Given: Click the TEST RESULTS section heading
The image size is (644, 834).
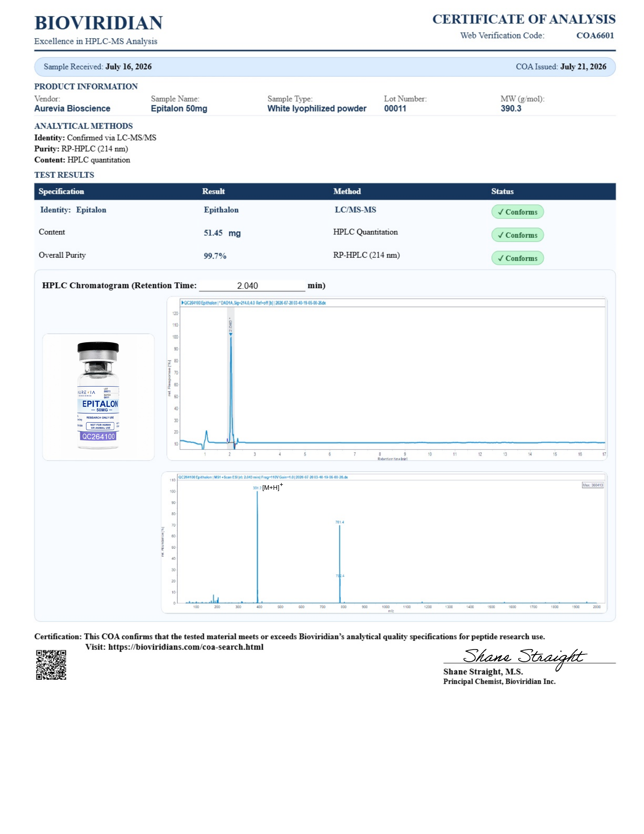Looking at the screenshot, I should [x=64, y=175].
